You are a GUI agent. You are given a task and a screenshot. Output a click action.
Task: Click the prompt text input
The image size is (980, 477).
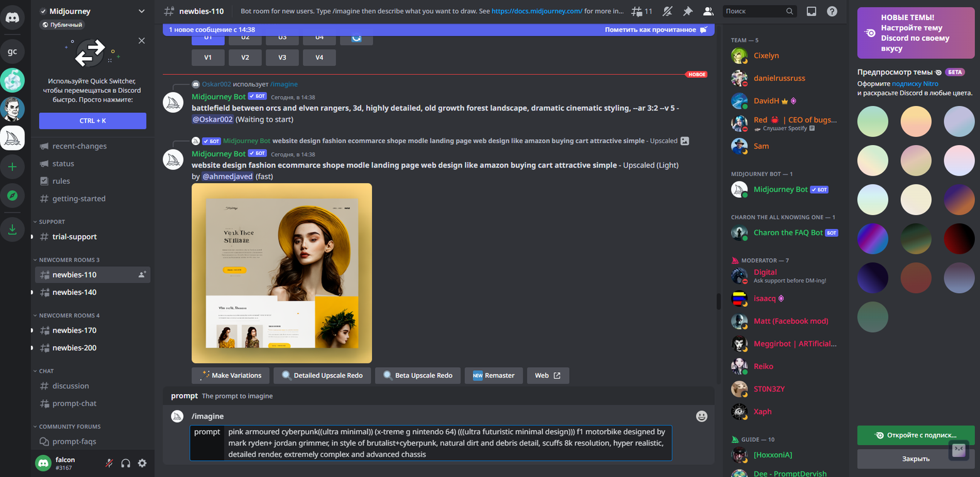pos(447,443)
